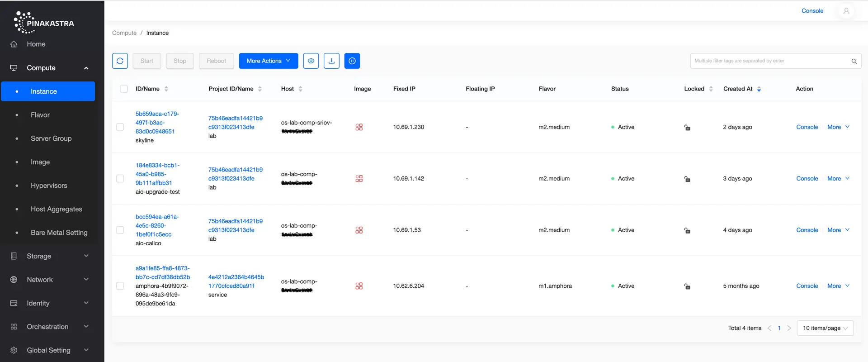Open Console link for amphora row

click(807, 286)
